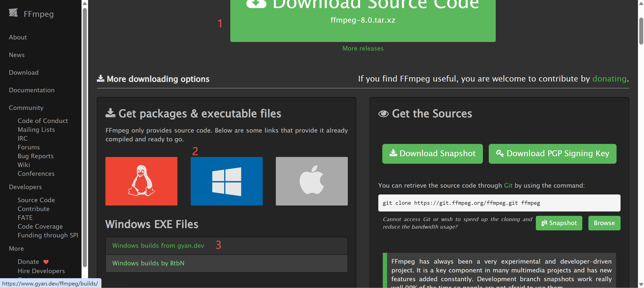Click the red heart beside Donate
Image resolution: width=644 pixels, height=288 pixels.
(46, 262)
